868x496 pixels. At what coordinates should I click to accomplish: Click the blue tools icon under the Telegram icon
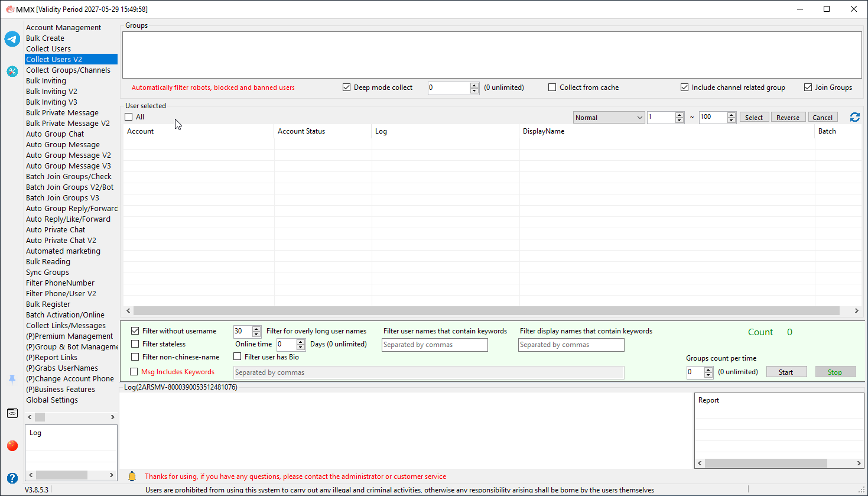[12, 71]
